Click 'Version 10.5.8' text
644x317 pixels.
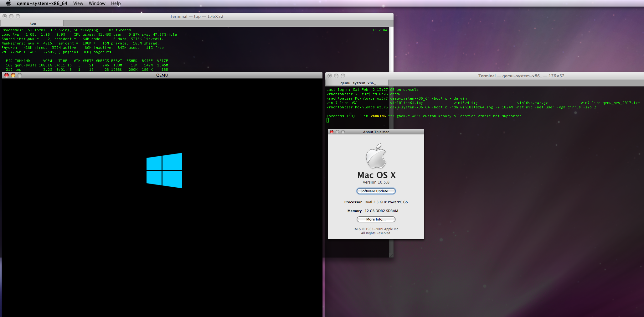[x=376, y=182]
